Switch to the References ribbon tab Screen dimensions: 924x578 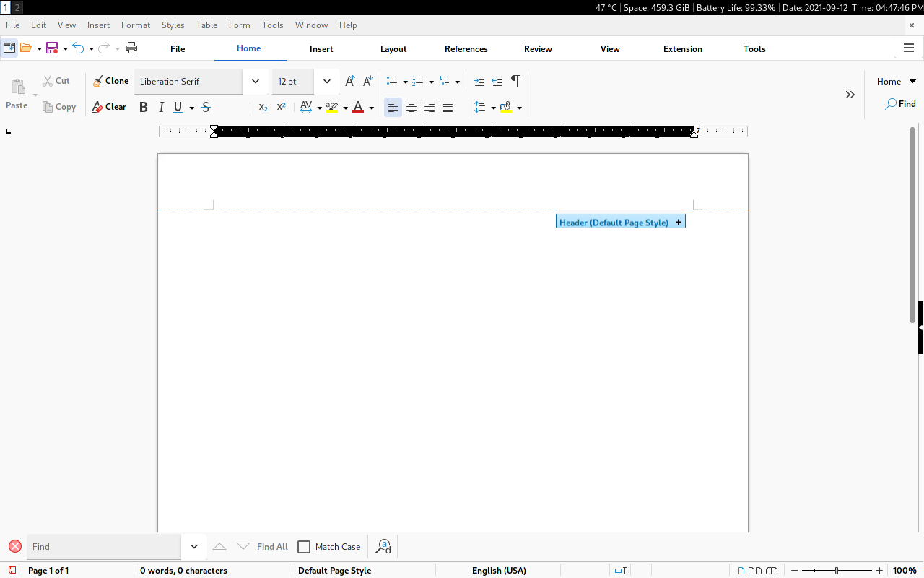466,49
